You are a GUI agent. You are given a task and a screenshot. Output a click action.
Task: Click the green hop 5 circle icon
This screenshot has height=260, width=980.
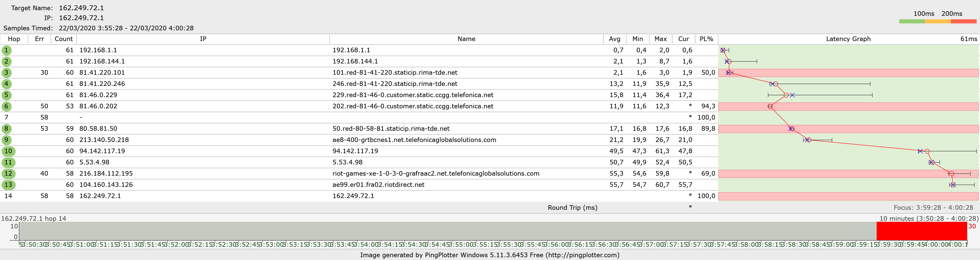6,95
